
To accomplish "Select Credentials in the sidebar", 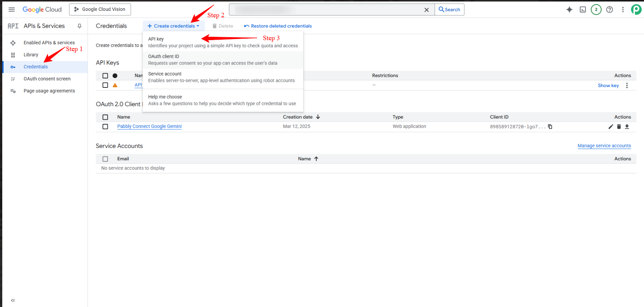I will [x=36, y=67].
